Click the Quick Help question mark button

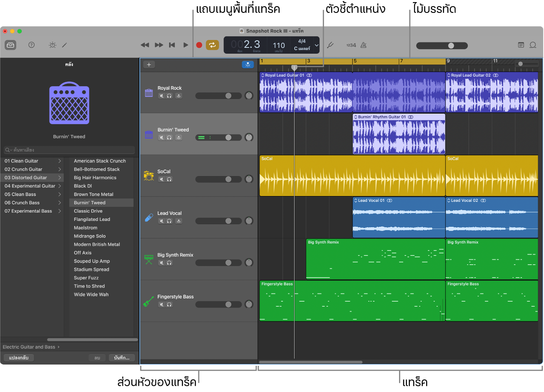(x=31, y=45)
